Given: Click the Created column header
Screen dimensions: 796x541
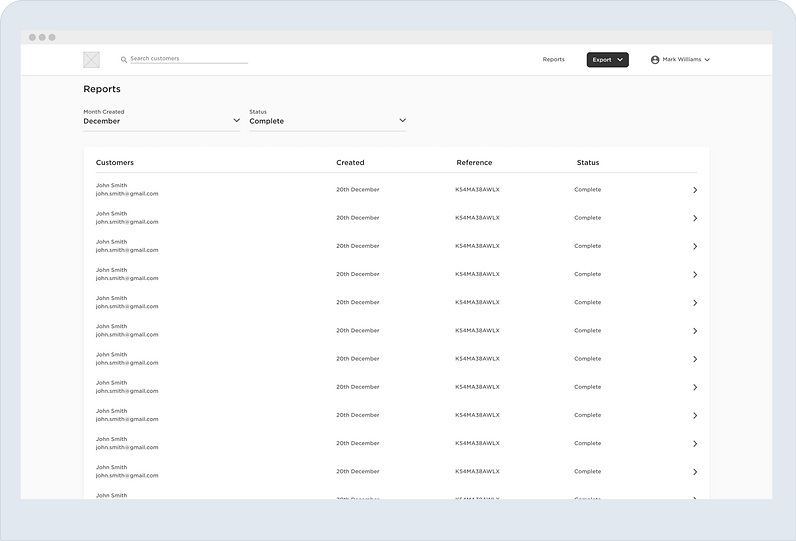Looking at the screenshot, I should click(x=350, y=162).
